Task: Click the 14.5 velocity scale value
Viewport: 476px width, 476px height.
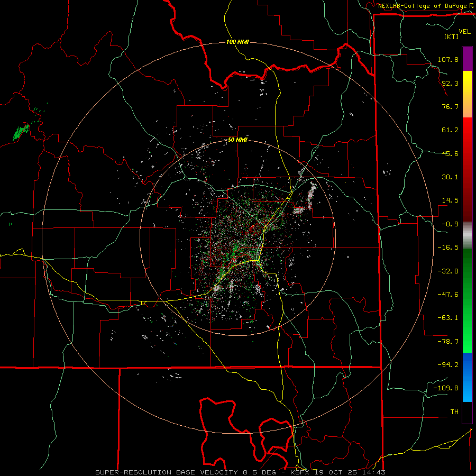Action: [x=450, y=200]
